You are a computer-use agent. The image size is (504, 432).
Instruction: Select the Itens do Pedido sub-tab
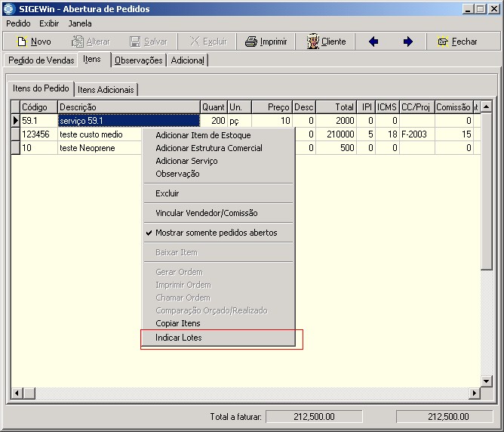pos(41,88)
